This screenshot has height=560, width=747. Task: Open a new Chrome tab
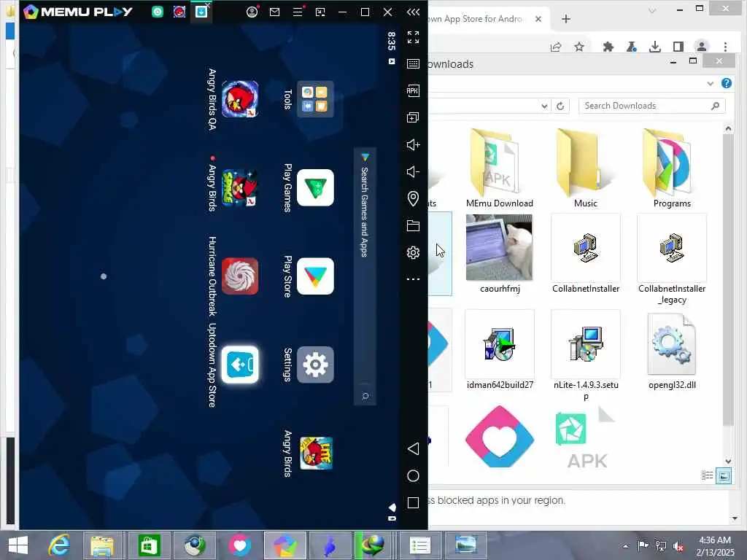[x=566, y=19]
